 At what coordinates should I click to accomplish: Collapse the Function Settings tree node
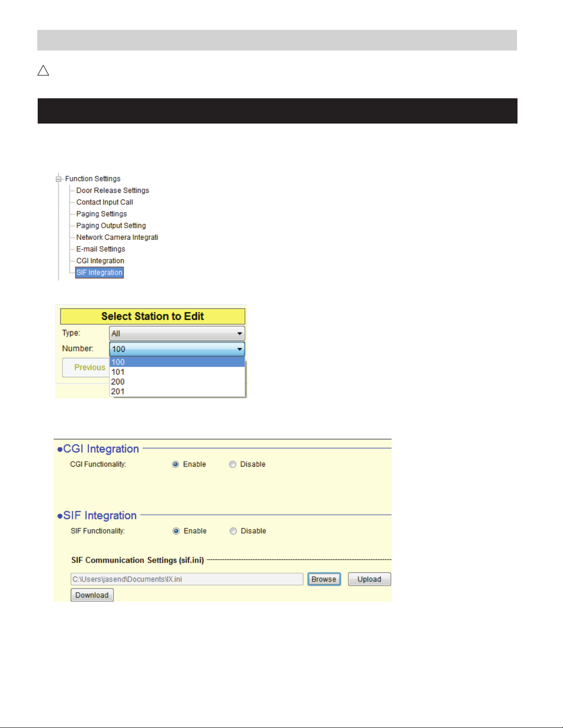pyautogui.click(x=58, y=179)
